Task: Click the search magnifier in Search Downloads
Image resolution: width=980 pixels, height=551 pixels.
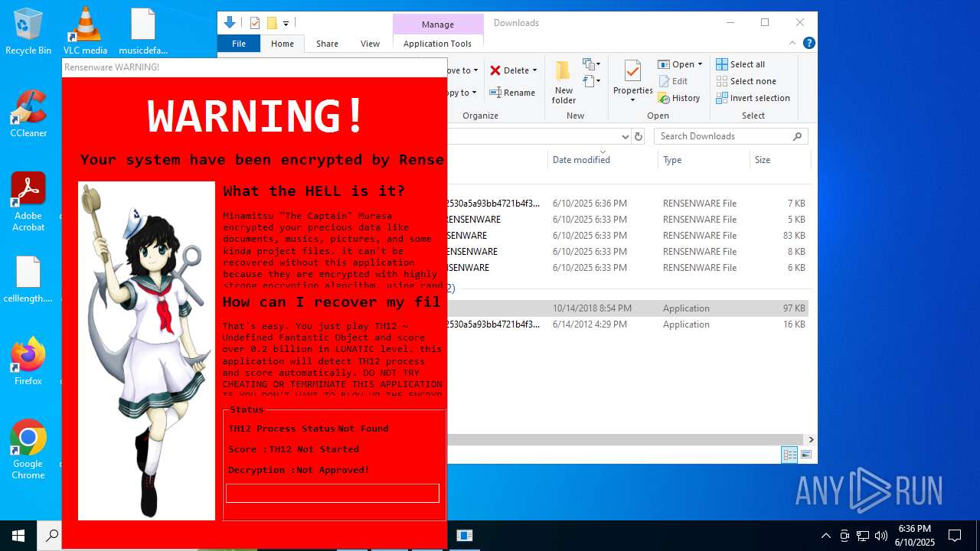Action: click(797, 136)
